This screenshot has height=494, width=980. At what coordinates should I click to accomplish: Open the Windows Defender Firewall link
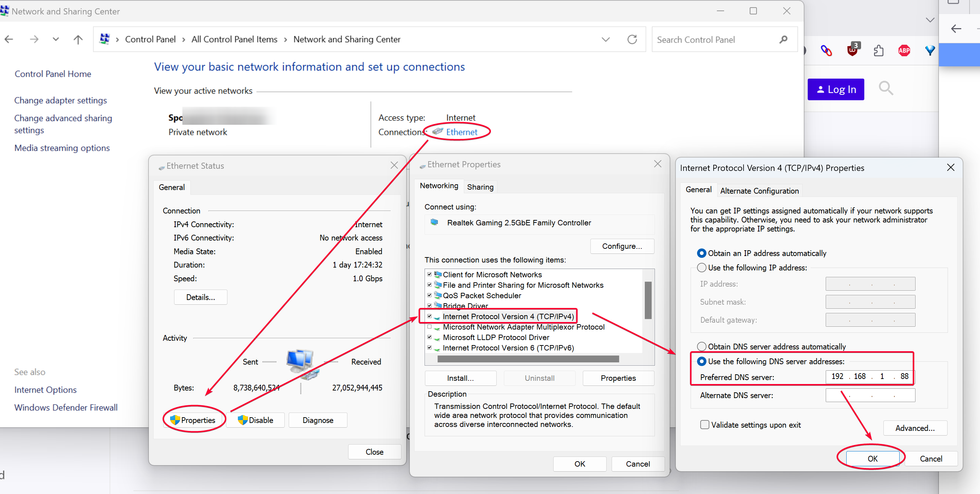pos(66,407)
